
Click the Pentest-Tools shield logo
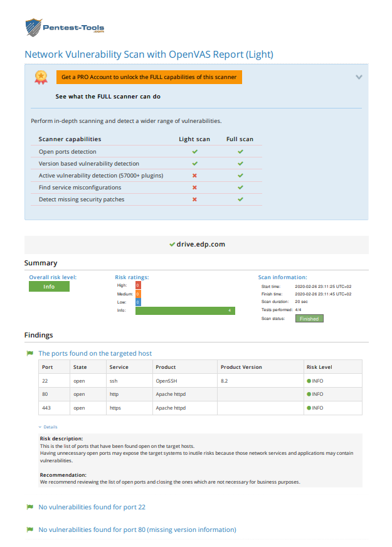pos(34,28)
